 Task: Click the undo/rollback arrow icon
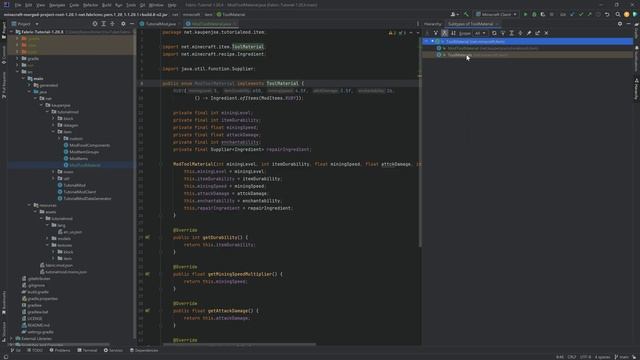(607, 14)
